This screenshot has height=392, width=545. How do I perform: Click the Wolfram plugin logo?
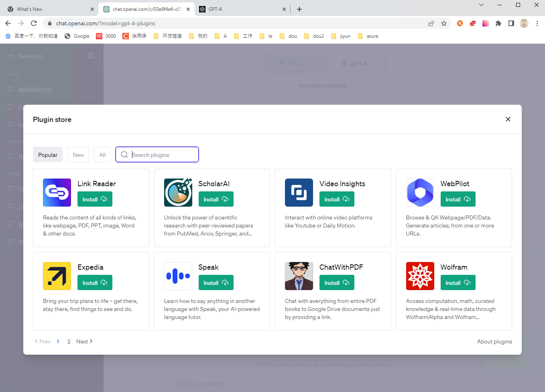(420, 276)
